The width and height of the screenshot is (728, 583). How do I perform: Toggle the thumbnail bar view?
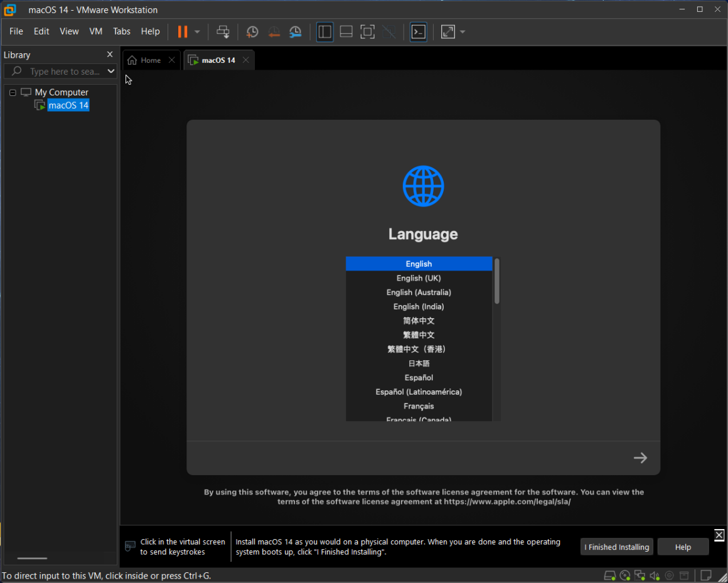pyautogui.click(x=346, y=31)
